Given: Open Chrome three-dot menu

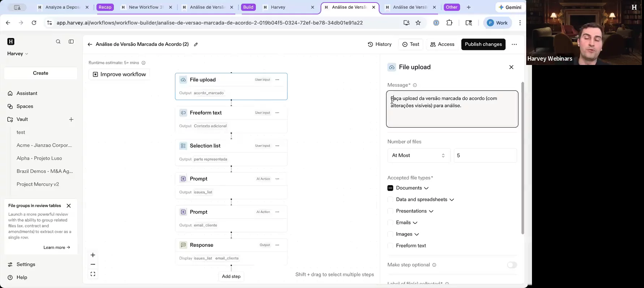Looking at the screenshot, I should 520,23.
